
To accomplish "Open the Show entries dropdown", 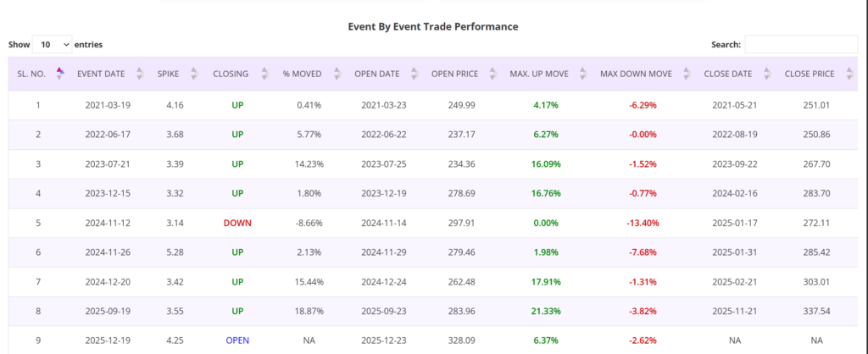I will (52, 44).
